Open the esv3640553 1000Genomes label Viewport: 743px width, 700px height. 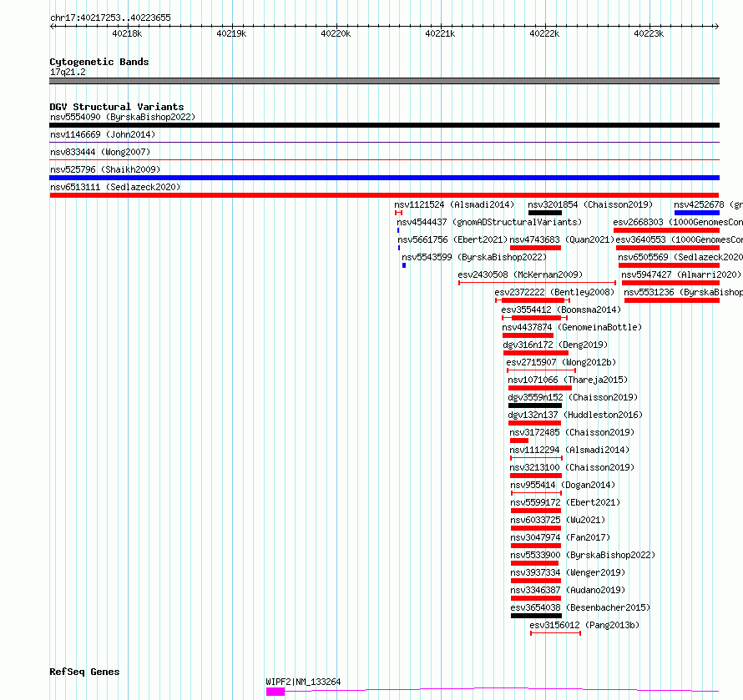(679, 239)
